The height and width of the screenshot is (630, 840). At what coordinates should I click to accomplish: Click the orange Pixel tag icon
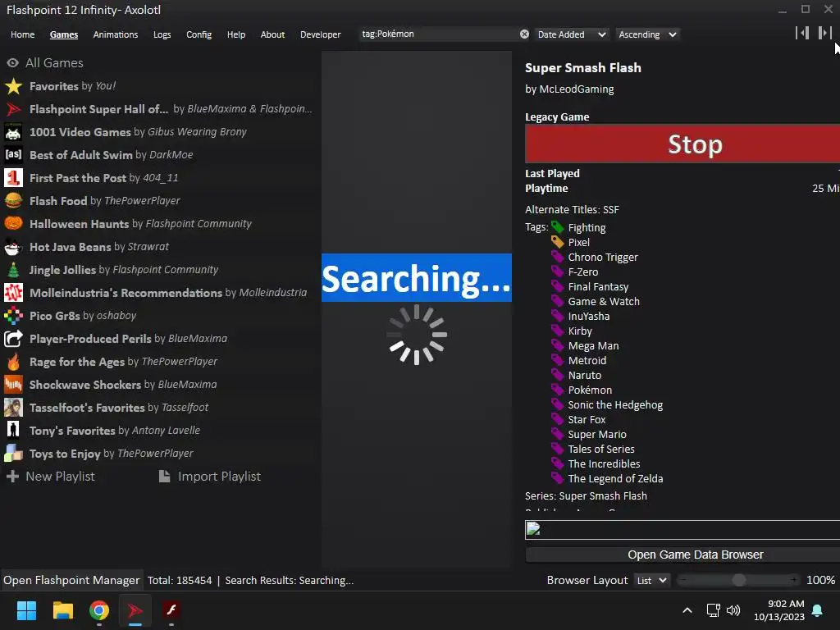558,242
